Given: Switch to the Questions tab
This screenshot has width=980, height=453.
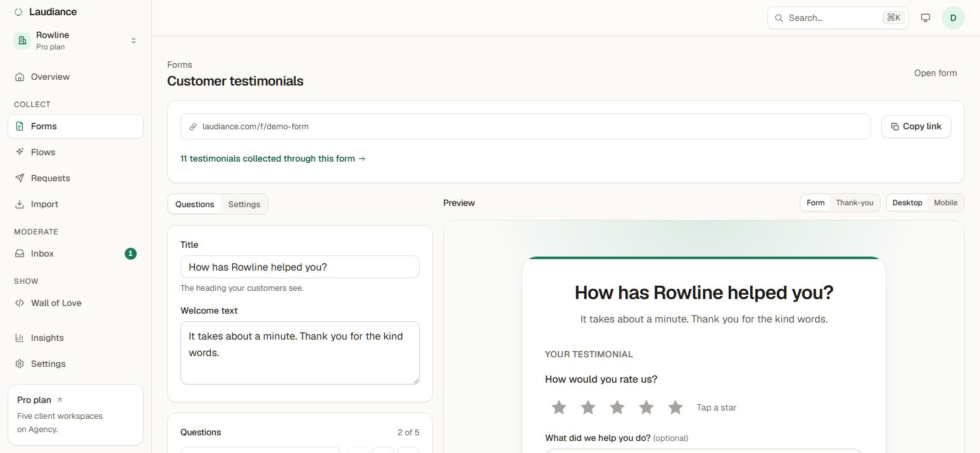Looking at the screenshot, I should coord(194,204).
